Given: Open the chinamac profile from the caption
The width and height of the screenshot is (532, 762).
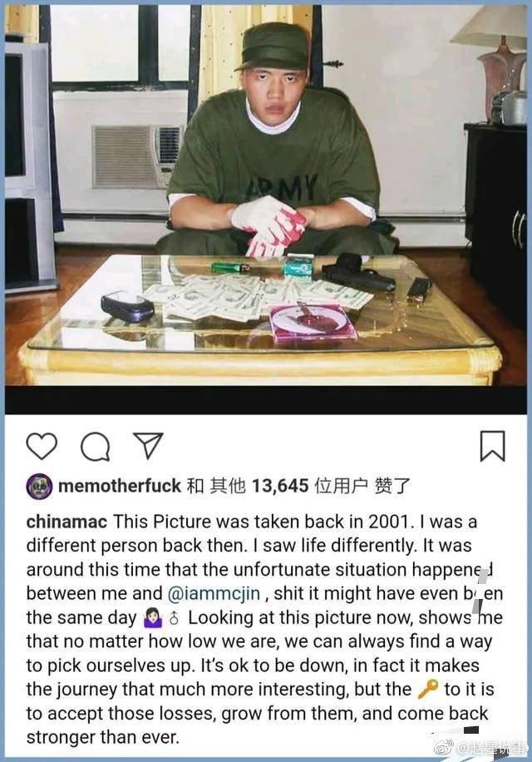Looking at the screenshot, I should [66, 522].
